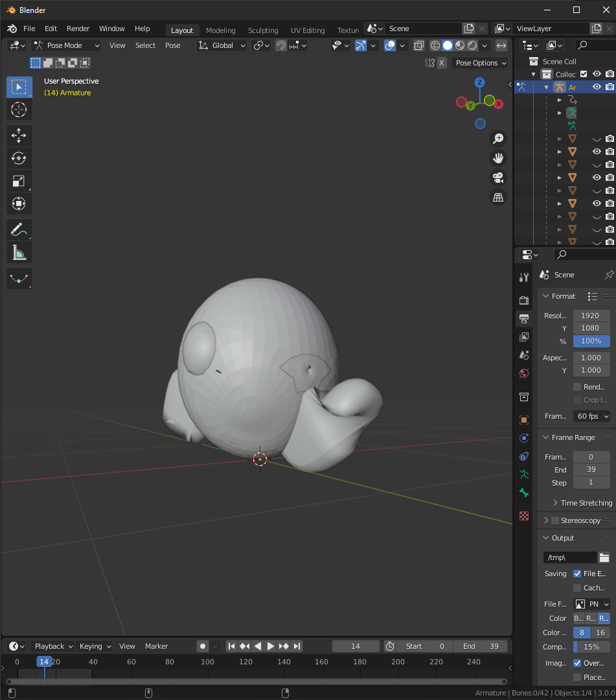616x700 pixels.
Task: Open the Pose Mode dropdown
Action: (x=67, y=45)
